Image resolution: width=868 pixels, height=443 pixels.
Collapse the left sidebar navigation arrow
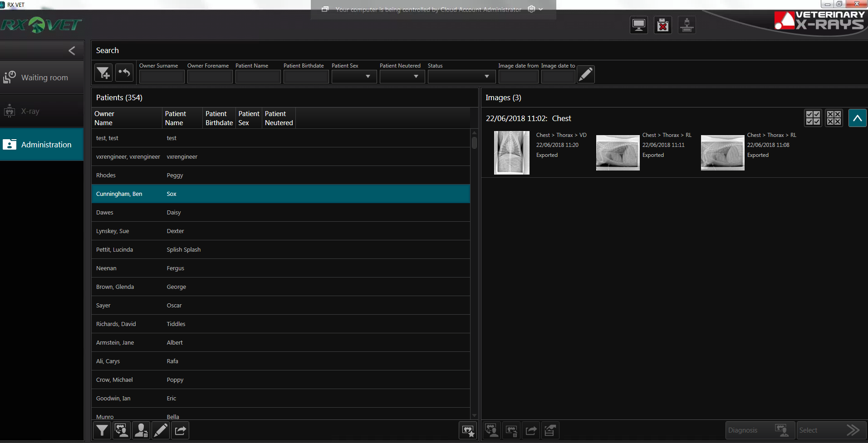coord(72,51)
